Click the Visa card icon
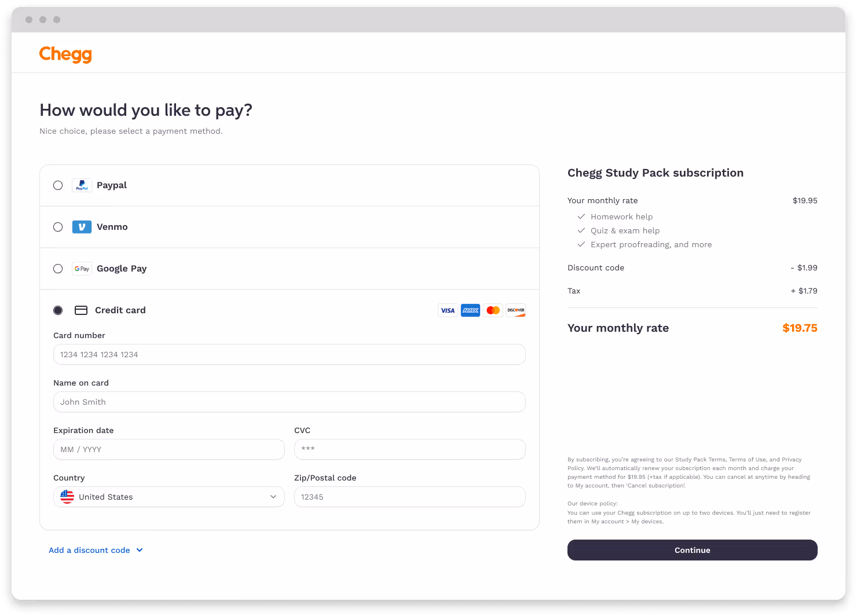Viewport: 857px width, 616px height. pos(448,310)
